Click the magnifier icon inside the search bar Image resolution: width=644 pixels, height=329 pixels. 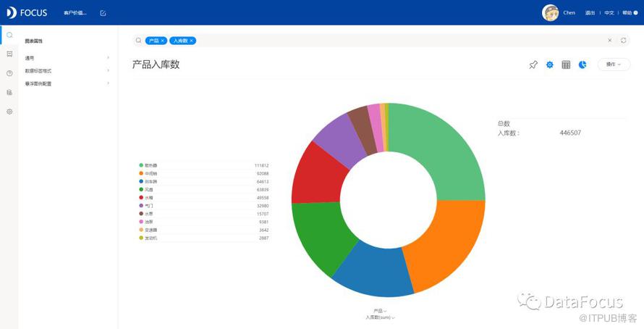tap(139, 41)
